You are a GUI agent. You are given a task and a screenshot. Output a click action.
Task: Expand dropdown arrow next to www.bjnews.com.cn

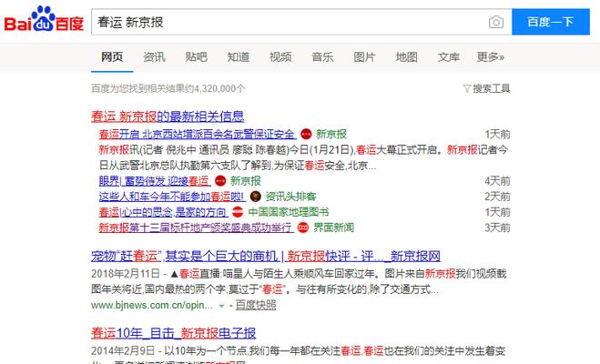(x=221, y=306)
